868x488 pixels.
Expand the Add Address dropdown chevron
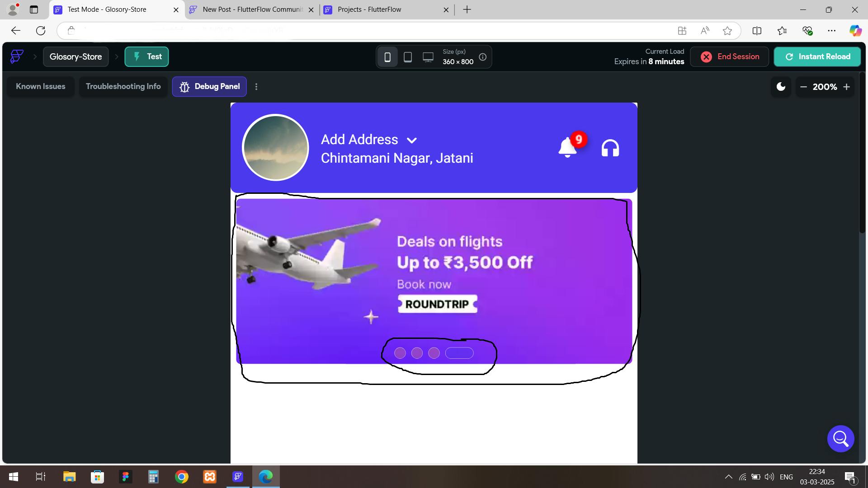pyautogui.click(x=411, y=141)
